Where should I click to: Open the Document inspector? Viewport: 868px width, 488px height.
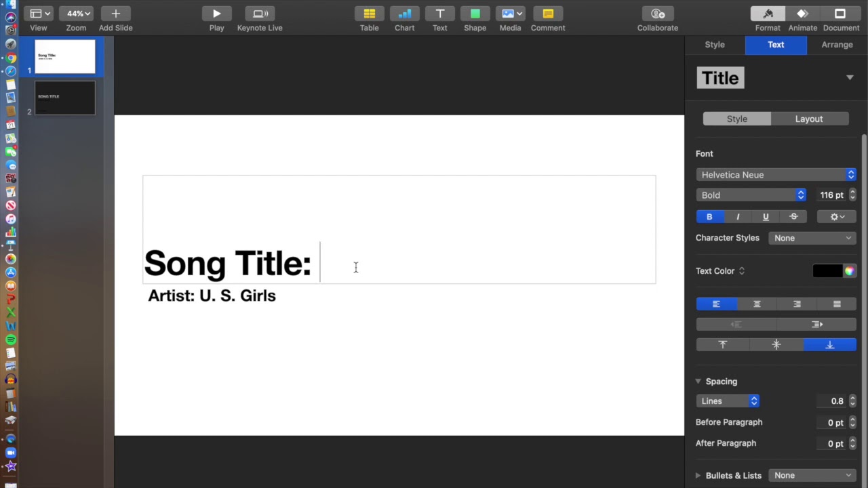840,14
